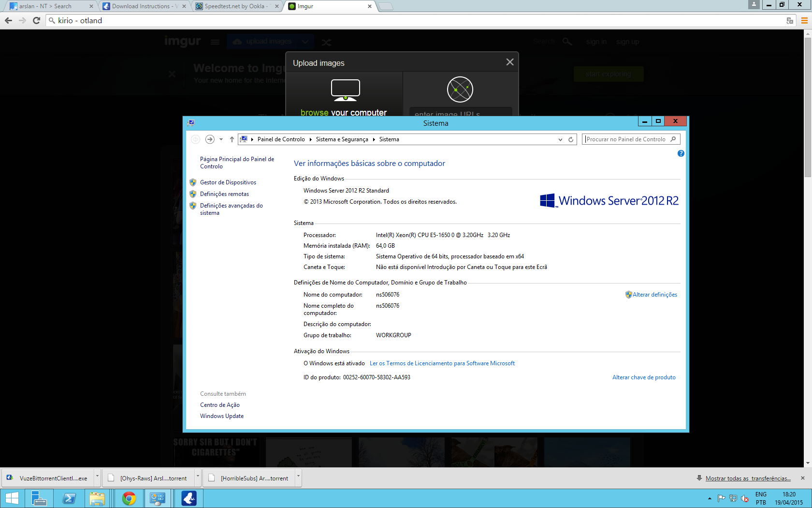
Task: Open Server Manager taskbar icon
Action: coord(39,498)
